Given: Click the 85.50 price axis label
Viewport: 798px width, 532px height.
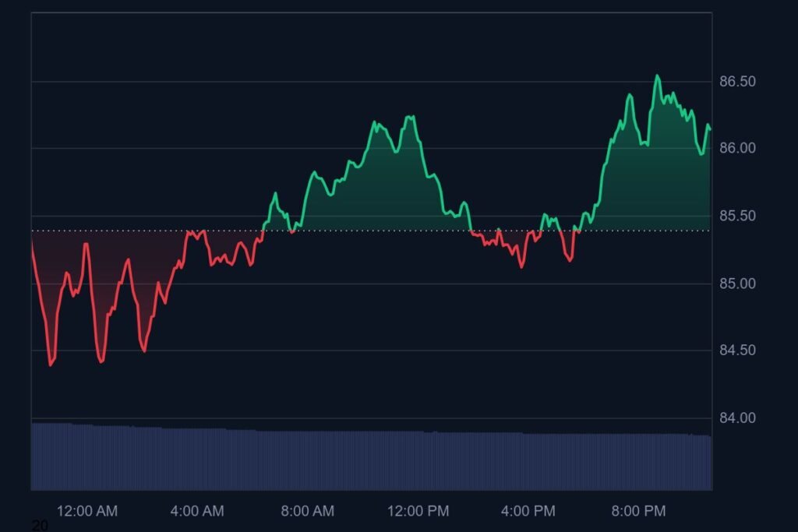Looking at the screenshot, I should tap(737, 217).
